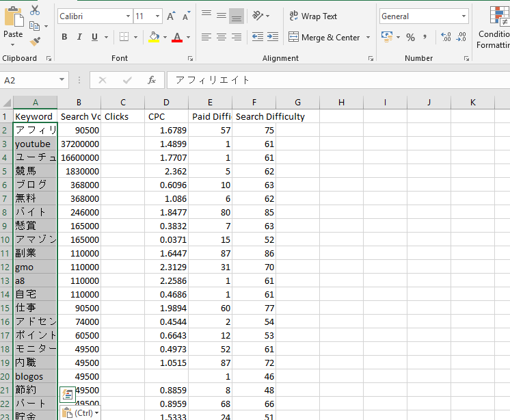Open the Borders dropdown arrow
The image size is (510, 420).
pyautogui.click(x=135, y=38)
